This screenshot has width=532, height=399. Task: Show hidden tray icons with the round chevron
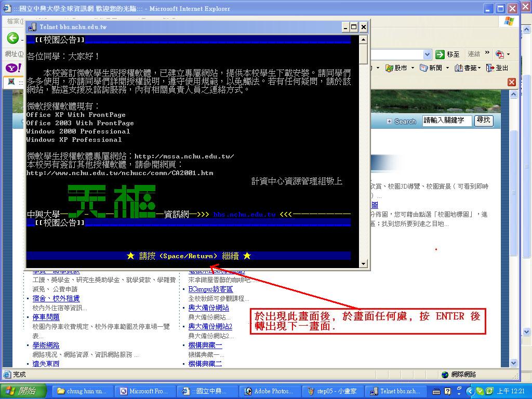tap(470, 392)
